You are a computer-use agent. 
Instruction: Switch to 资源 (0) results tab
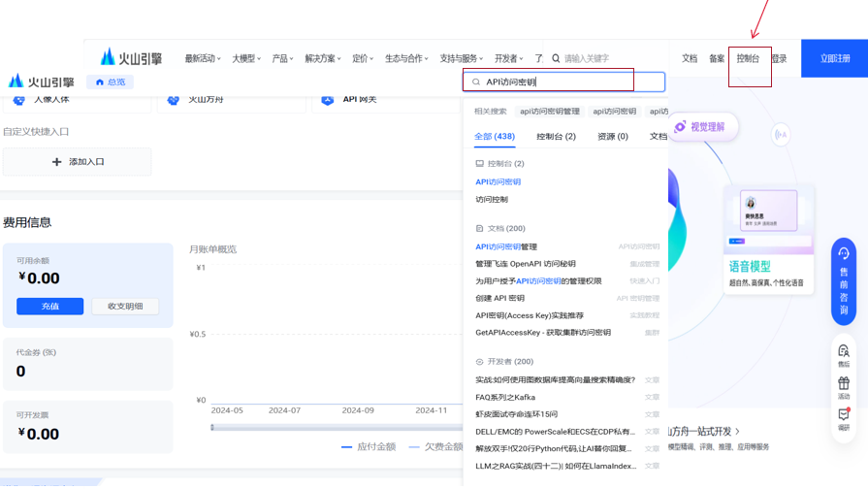pyautogui.click(x=613, y=136)
